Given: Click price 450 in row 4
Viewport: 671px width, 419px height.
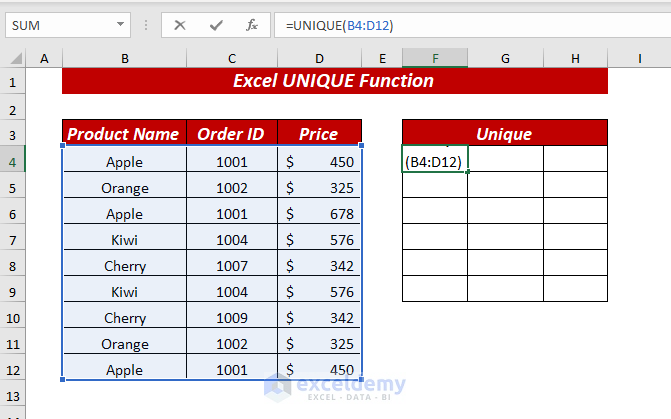Looking at the screenshot, I should tap(320, 159).
